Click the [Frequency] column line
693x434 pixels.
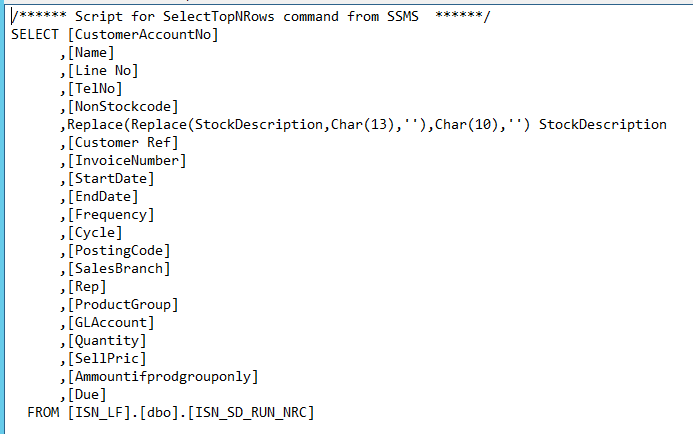click(x=111, y=215)
